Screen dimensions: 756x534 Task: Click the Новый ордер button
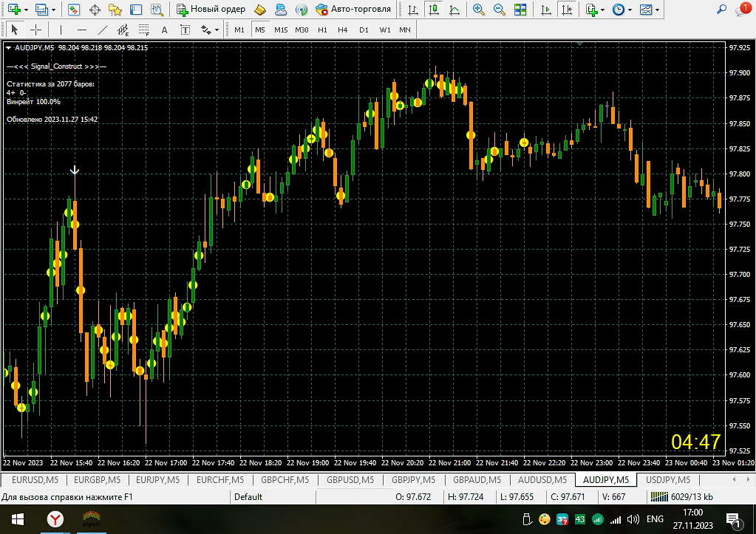[211, 9]
